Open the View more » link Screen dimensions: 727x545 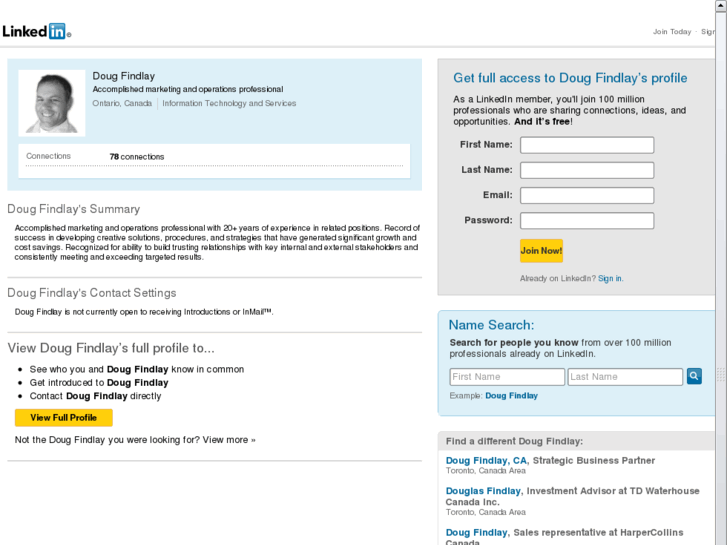[229, 440]
